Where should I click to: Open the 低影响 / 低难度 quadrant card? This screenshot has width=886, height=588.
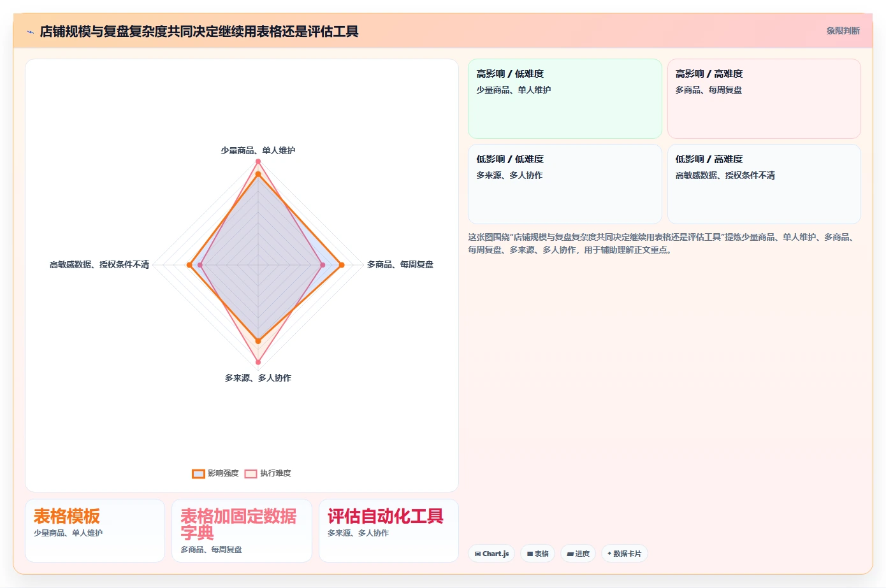click(565, 184)
